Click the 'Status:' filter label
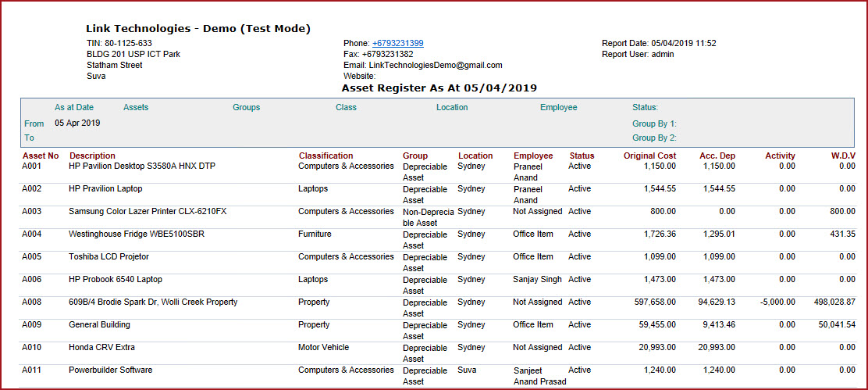The image size is (868, 390). tap(646, 108)
